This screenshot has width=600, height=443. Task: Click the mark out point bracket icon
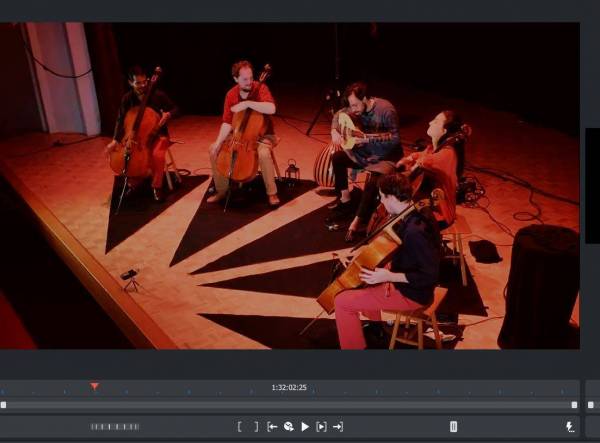255,427
